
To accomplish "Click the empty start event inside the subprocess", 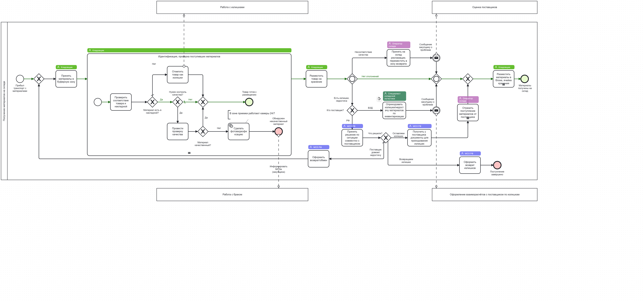I will click(98, 102).
